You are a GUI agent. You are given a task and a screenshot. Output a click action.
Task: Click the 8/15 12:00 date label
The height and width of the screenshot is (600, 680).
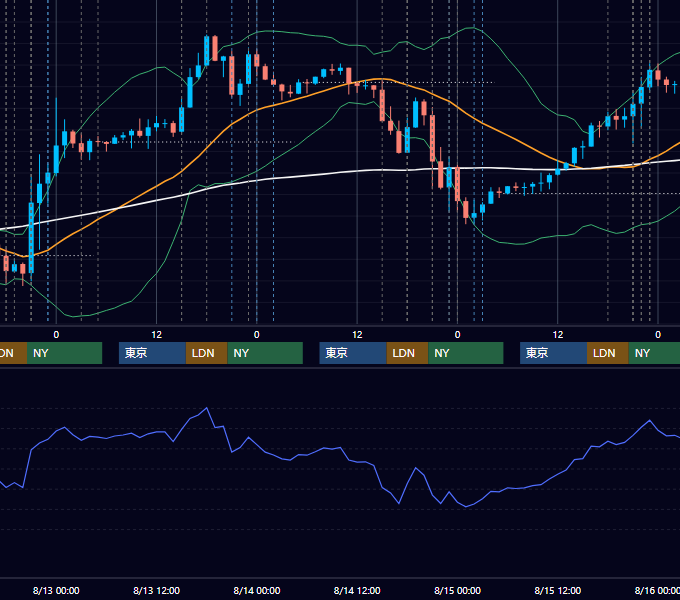[558, 590]
